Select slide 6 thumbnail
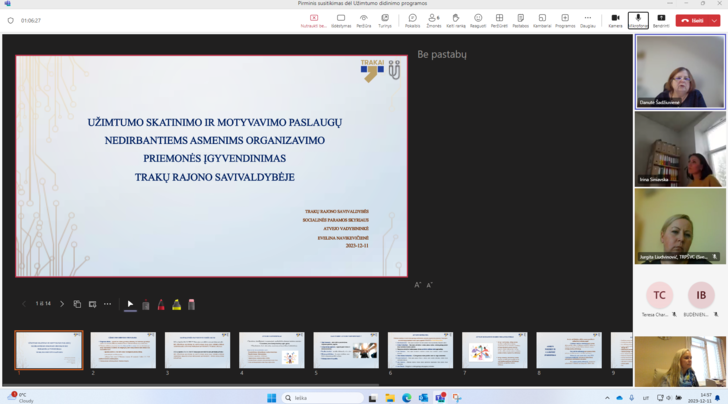 coord(420,350)
